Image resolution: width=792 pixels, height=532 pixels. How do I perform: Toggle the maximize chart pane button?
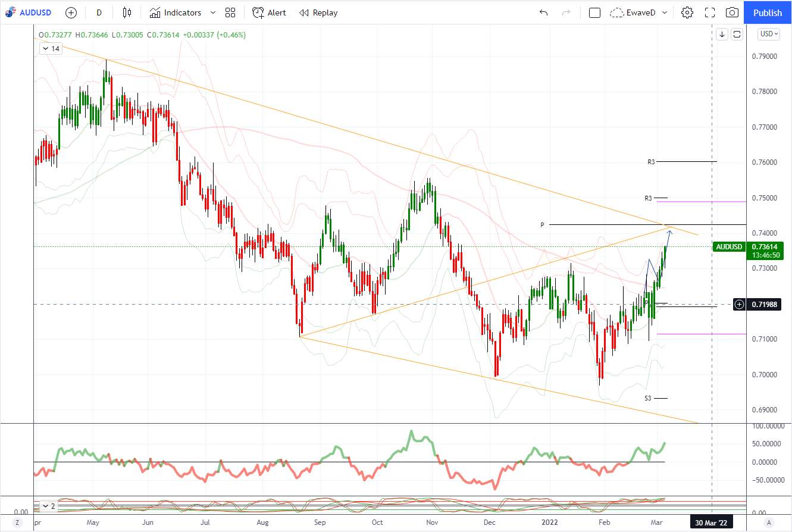coord(737,34)
